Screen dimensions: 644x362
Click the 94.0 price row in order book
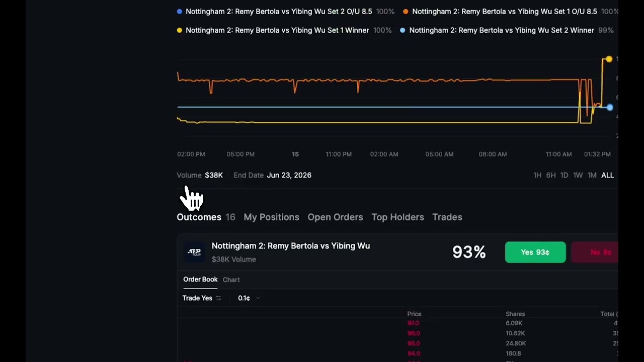pyautogui.click(x=413, y=353)
